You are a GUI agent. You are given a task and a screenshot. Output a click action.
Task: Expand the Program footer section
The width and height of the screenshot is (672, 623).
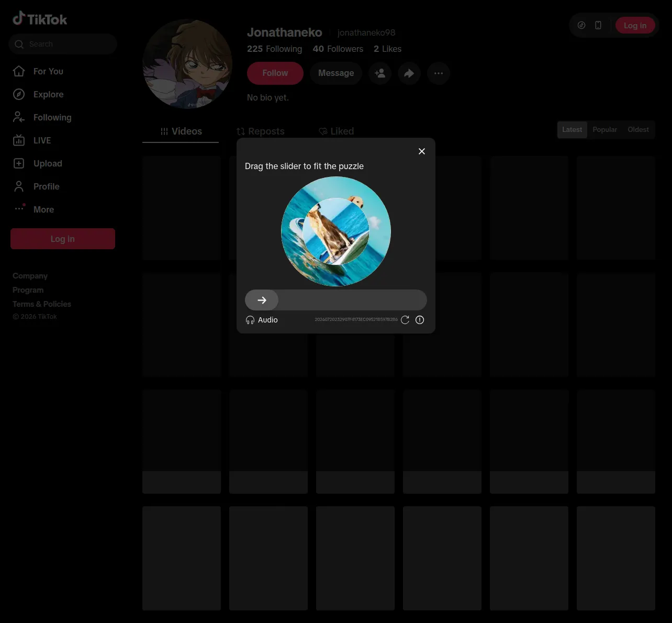coord(28,290)
